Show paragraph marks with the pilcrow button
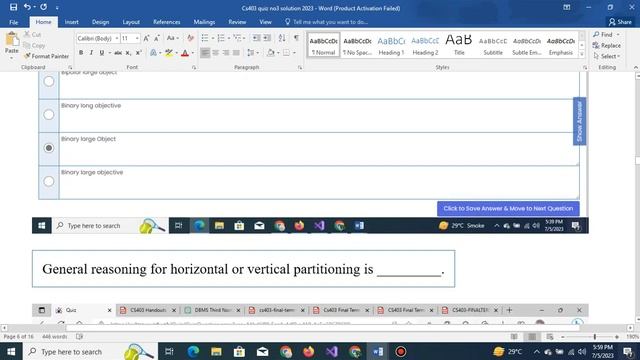This screenshot has width=640, height=360. [296, 38]
